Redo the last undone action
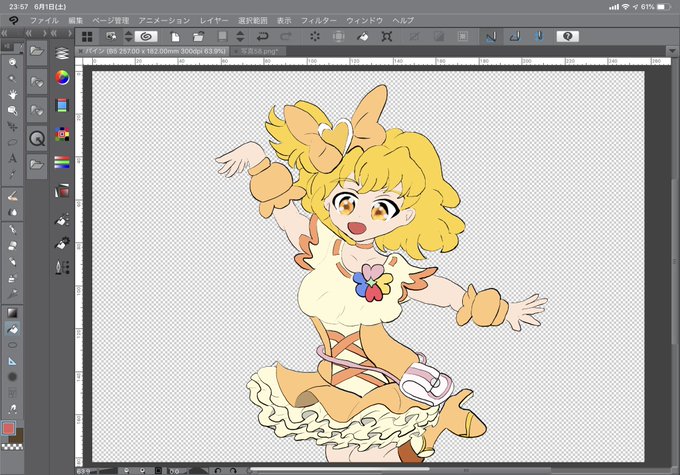This screenshot has height=475, width=680. pyautogui.click(x=286, y=37)
